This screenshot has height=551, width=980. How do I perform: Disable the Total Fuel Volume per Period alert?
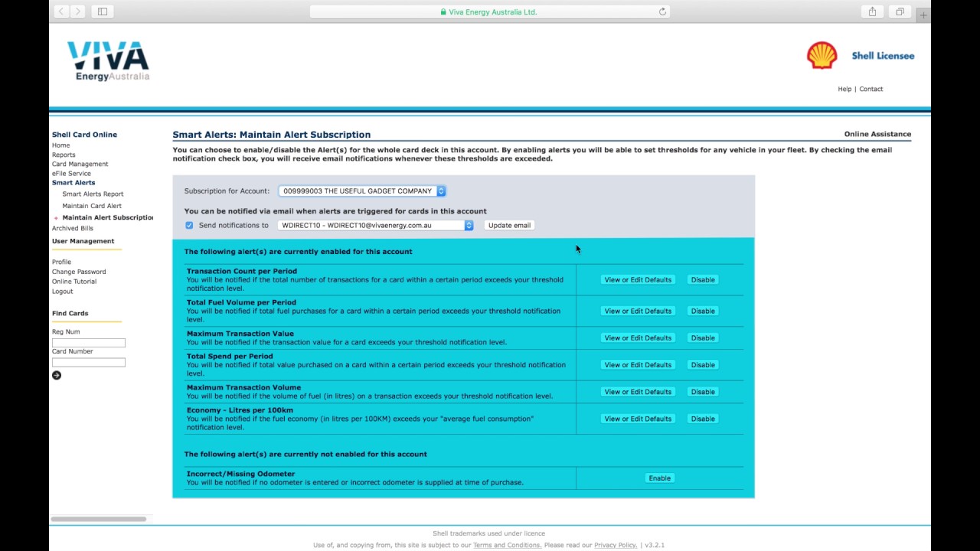[x=703, y=311]
